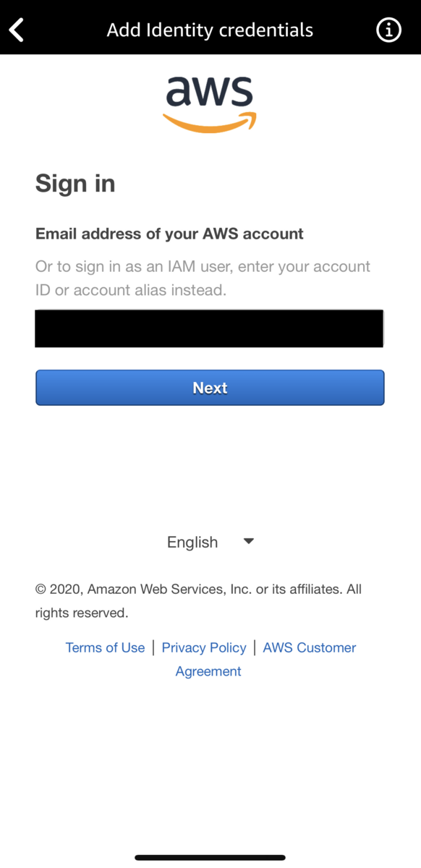
Task: Open the Privacy Policy link
Action: tap(204, 647)
